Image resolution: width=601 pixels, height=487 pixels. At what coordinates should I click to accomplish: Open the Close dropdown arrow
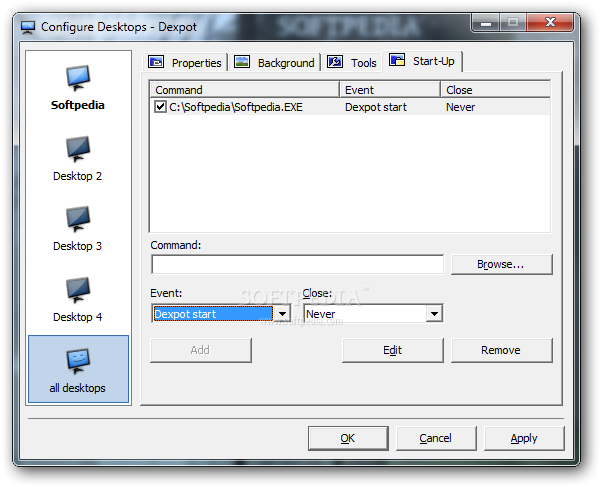434,314
